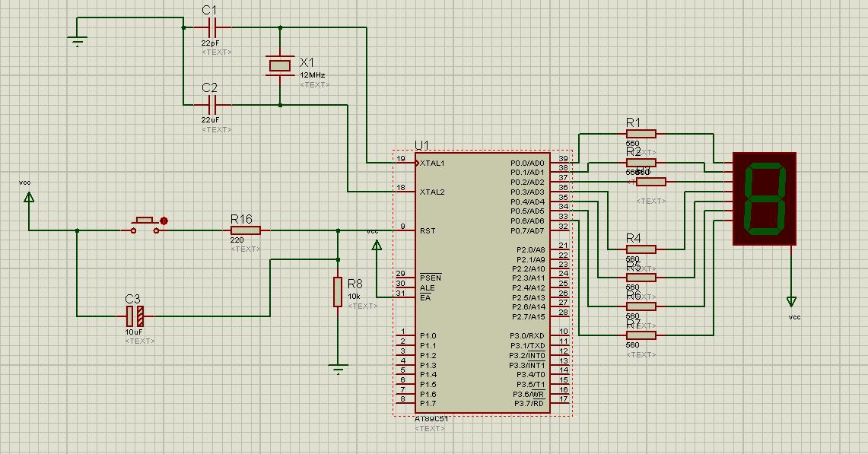Image resolution: width=868 pixels, height=454 pixels.
Task: Select resistor R7 symbol
Action: (x=641, y=335)
